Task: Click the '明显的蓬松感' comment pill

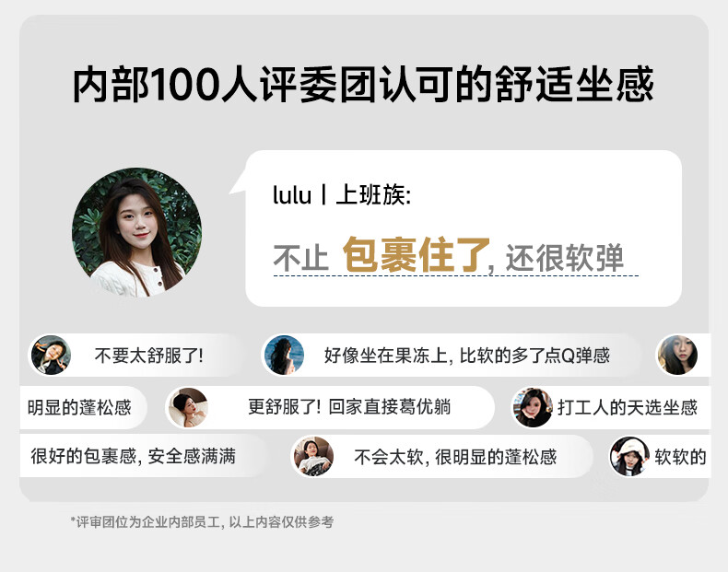Action: [84, 408]
